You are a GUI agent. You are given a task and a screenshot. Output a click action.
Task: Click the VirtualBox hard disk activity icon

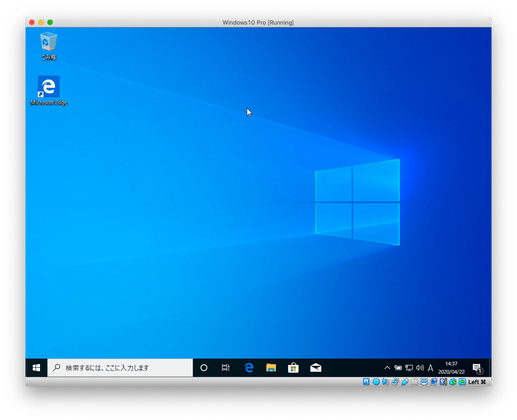(366, 381)
